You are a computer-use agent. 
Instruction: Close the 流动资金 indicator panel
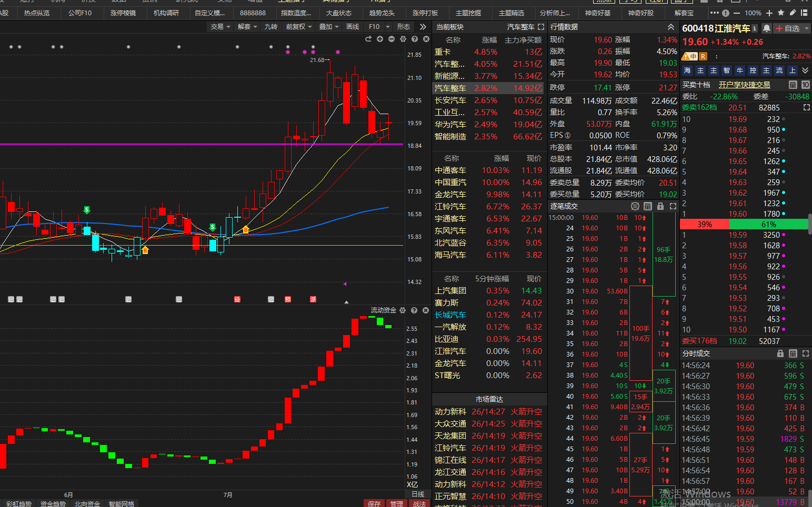pos(426,310)
